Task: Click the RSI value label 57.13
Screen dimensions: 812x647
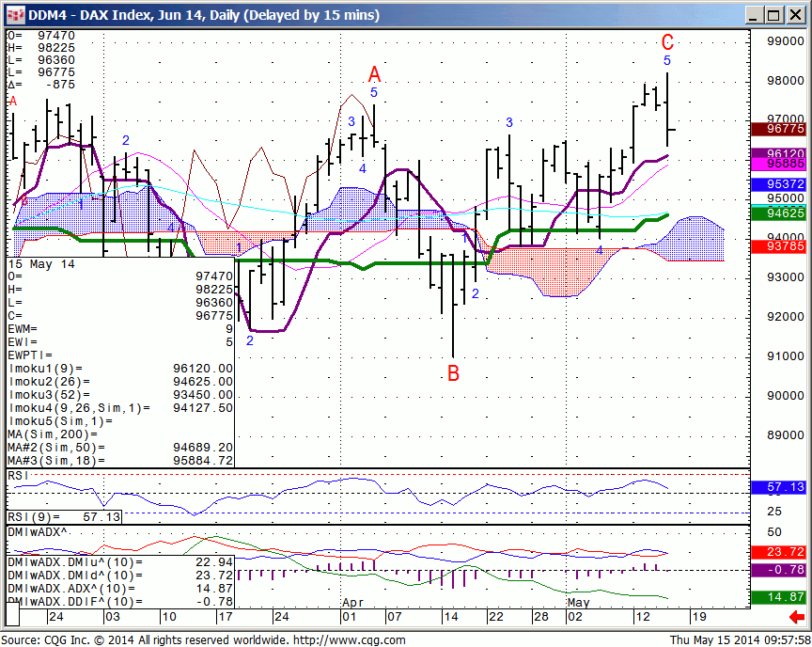Action: (778, 487)
